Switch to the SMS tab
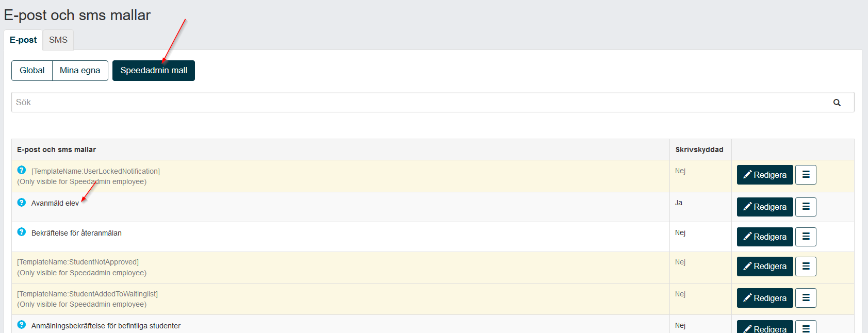This screenshot has width=868, height=333. tap(58, 40)
